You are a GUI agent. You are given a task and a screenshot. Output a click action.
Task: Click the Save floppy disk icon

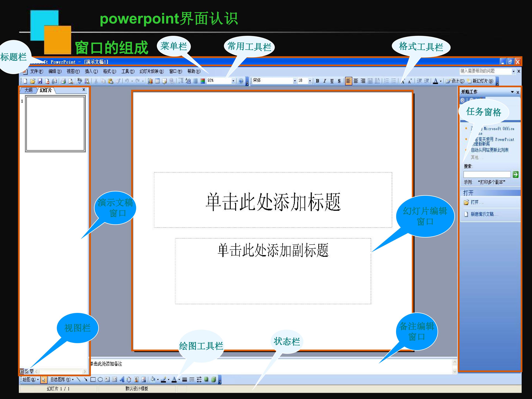[40, 81]
